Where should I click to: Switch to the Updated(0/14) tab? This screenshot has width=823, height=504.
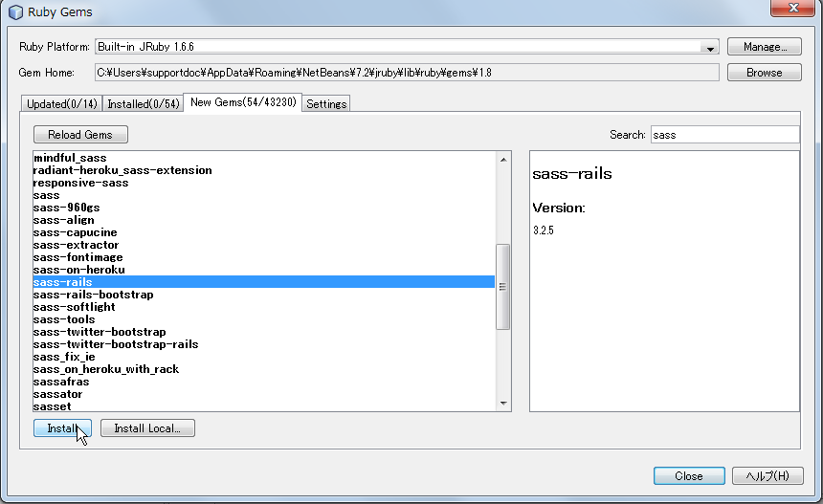point(62,104)
